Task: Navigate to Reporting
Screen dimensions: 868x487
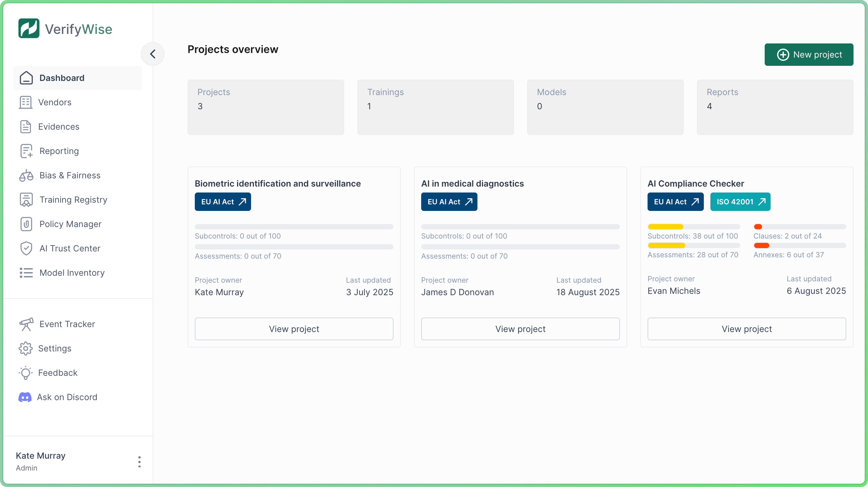Action: (x=78, y=151)
